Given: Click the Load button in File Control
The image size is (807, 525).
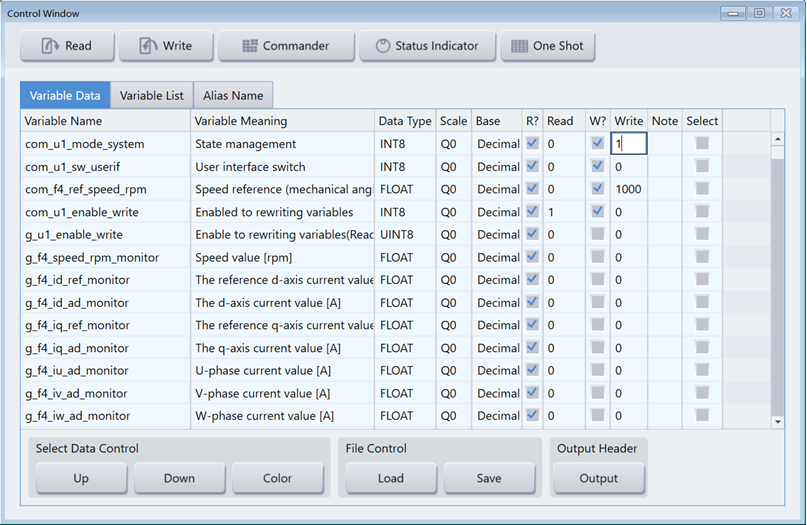Looking at the screenshot, I should click(x=391, y=478).
